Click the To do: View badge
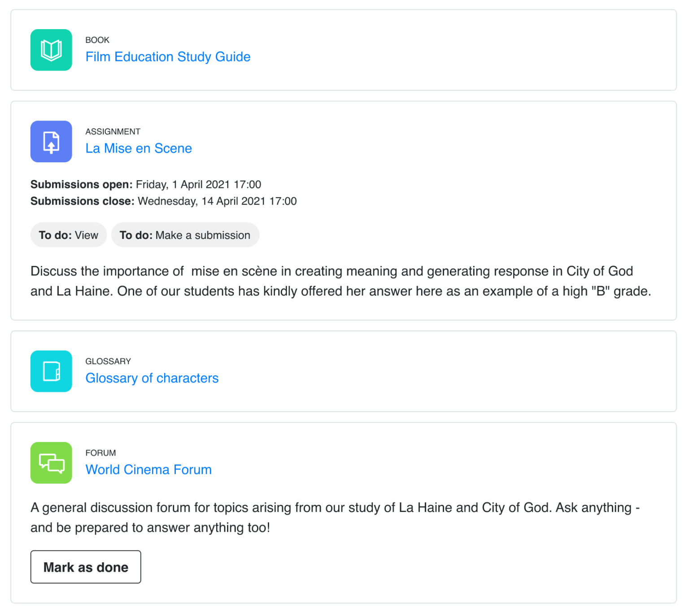 pyautogui.click(x=69, y=235)
